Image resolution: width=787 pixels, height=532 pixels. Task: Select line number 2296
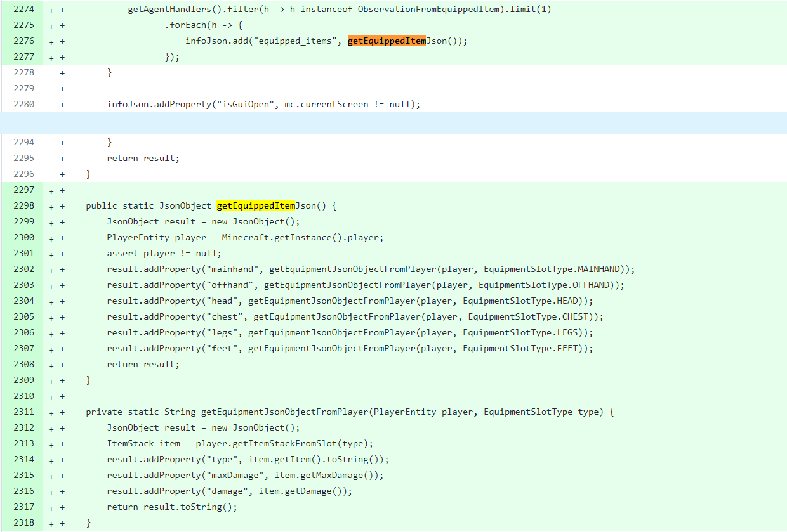(x=23, y=174)
